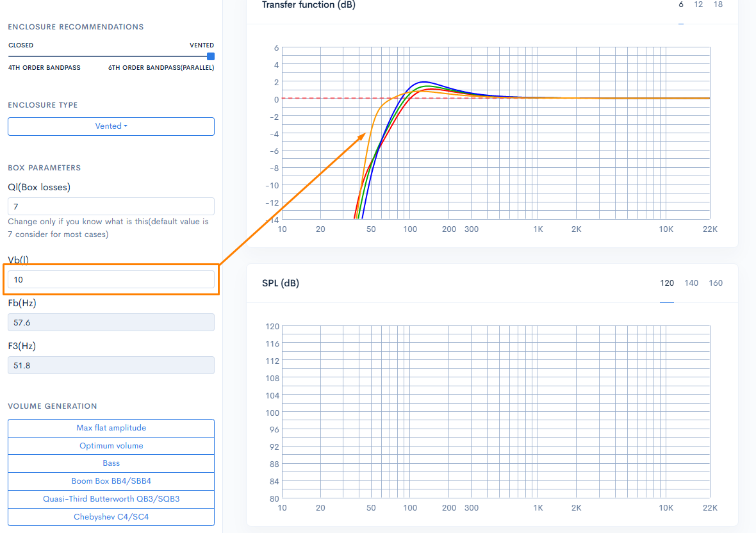This screenshot has width=756, height=533.
Task: Click the ENCLOSURE RECOMMENDATIONS heading
Action: click(x=76, y=27)
